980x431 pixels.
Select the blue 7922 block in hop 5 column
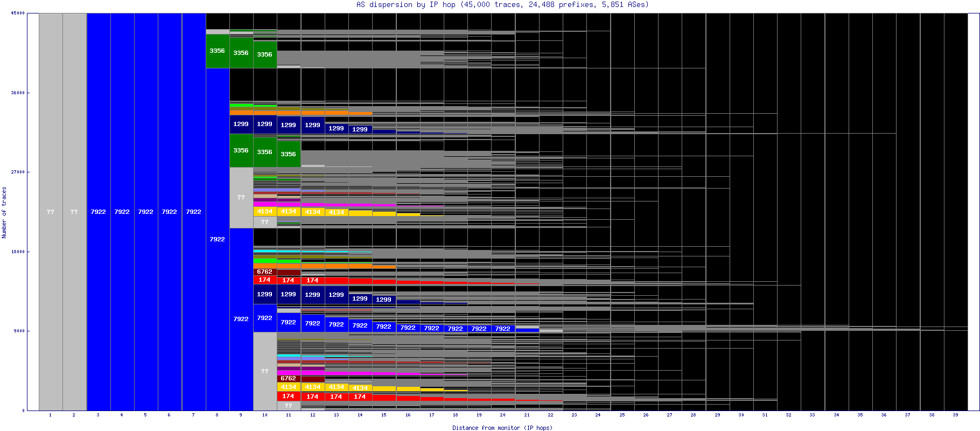click(x=146, y=212)
